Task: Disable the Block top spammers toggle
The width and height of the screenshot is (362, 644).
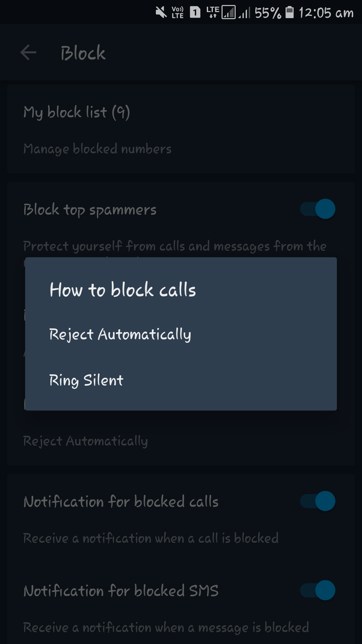Action: coord(318,209)
